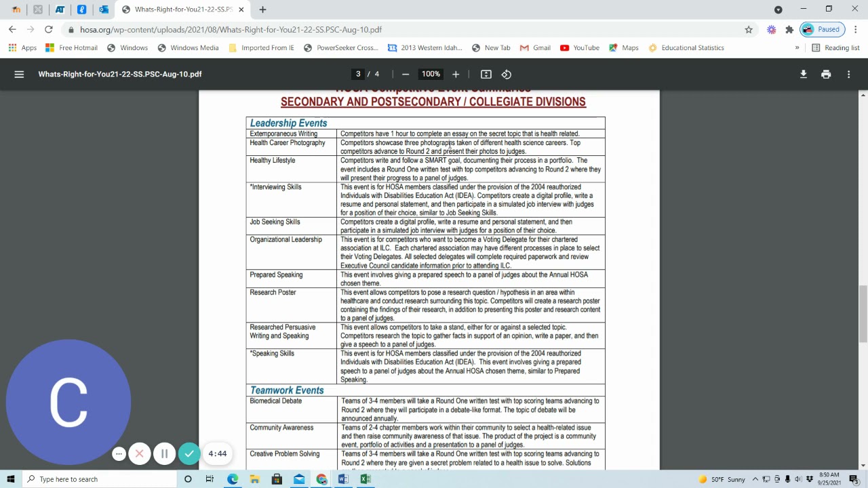Finish recording with the green checkmark
868x488 pixels.
tap(189, 454)
